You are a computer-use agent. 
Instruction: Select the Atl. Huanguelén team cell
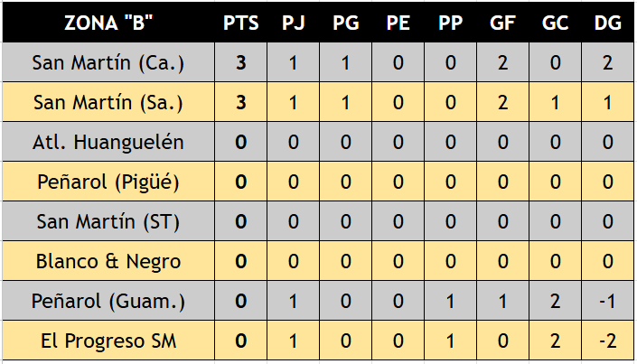pyautogui.click(x=108, y=142)
